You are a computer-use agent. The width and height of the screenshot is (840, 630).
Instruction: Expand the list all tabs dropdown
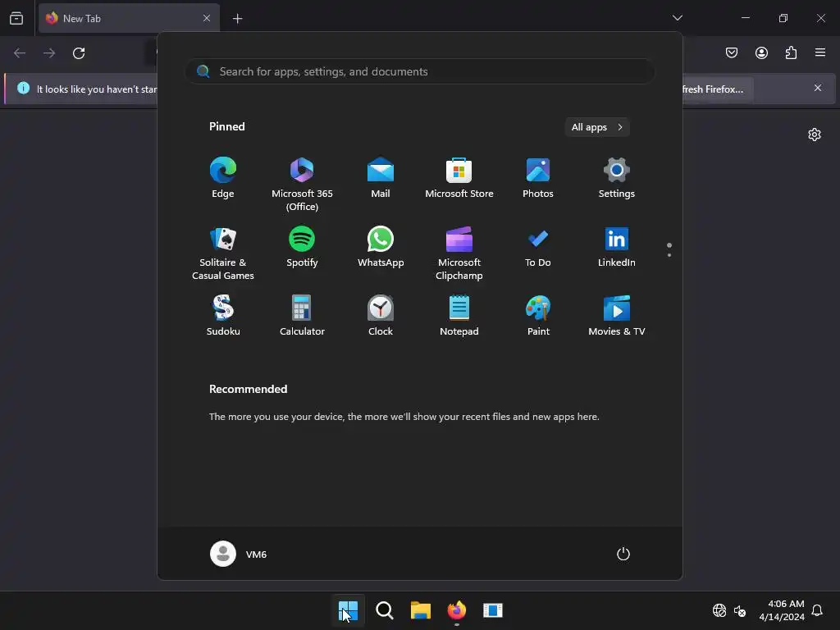point(677,18)
